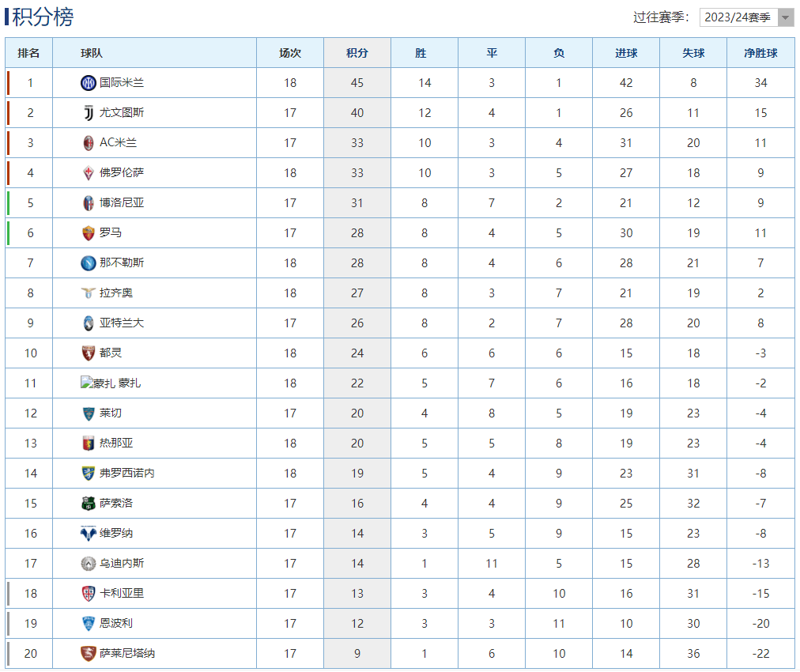Click the Inter Milan (国际米兰) crest icon
800x672 pixels.
(x=89, y=83)
